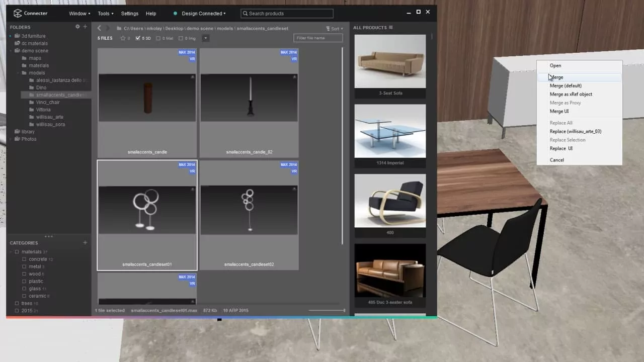644x362 pixels.
Task: Click the search magnifier icon
Action: (245, 14)
